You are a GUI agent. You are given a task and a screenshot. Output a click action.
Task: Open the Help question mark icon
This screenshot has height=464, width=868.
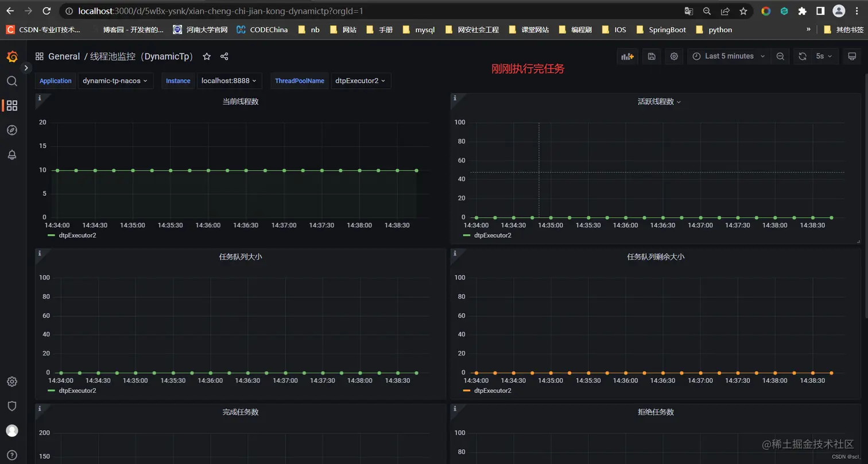(x=12, y=455)
